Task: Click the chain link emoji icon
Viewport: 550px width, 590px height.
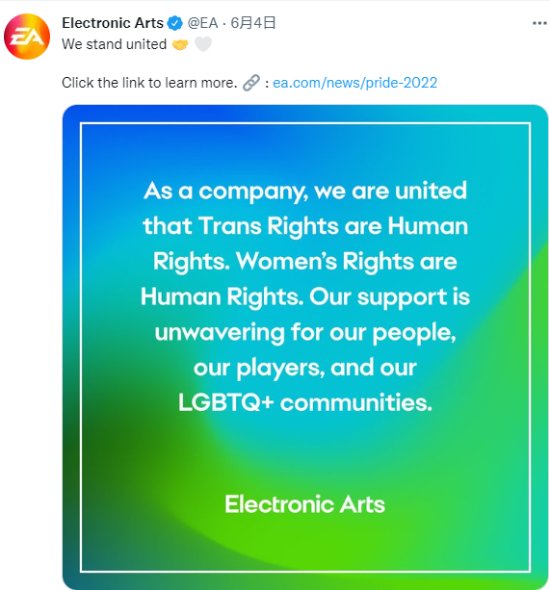Action: (x=251, y=83)
